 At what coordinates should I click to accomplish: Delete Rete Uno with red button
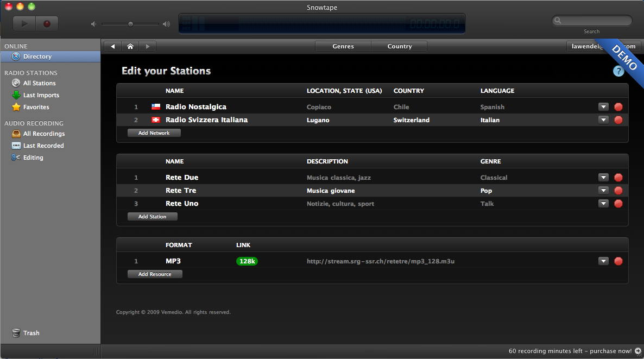[x=618, y=203]
